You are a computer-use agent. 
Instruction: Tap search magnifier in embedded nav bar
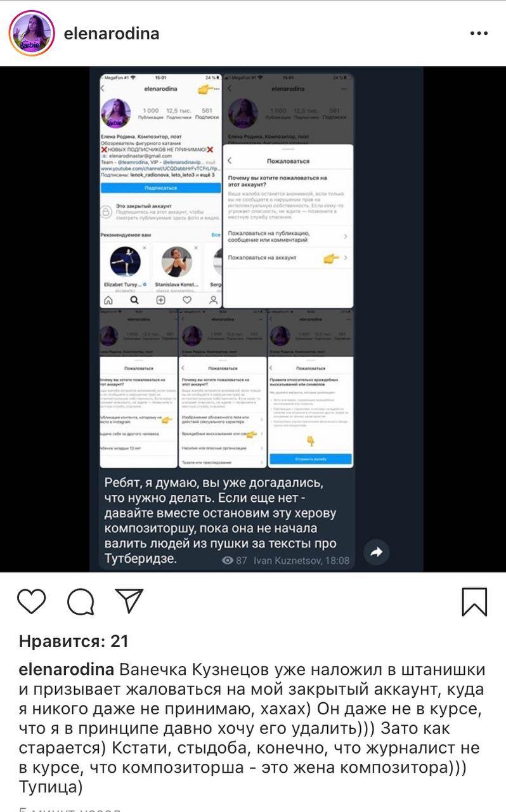click(134, 300)
